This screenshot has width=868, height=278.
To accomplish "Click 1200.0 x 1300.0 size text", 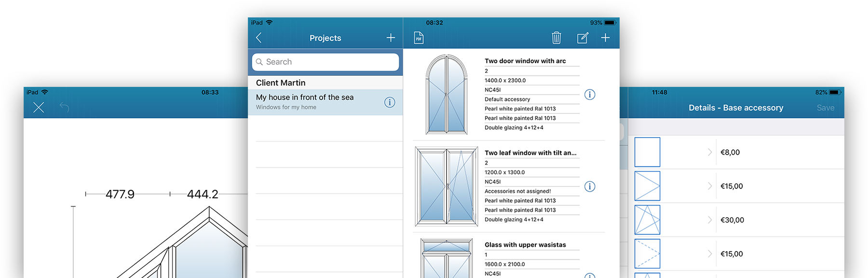I will pos(504,172).
